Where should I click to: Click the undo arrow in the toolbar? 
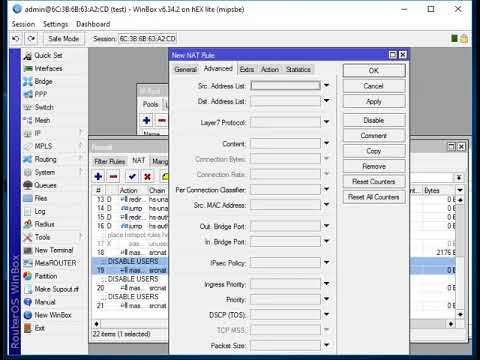[x=16, y=39]
